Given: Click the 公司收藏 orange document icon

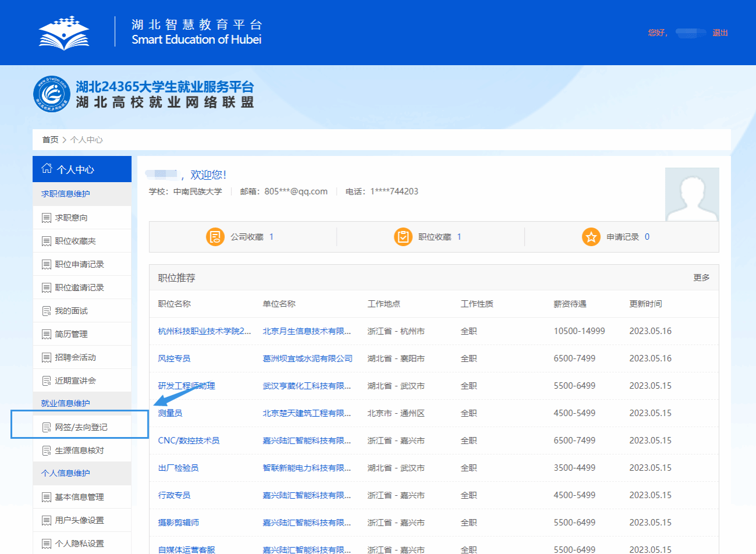Looking at the screenshot, I should 215,237.
